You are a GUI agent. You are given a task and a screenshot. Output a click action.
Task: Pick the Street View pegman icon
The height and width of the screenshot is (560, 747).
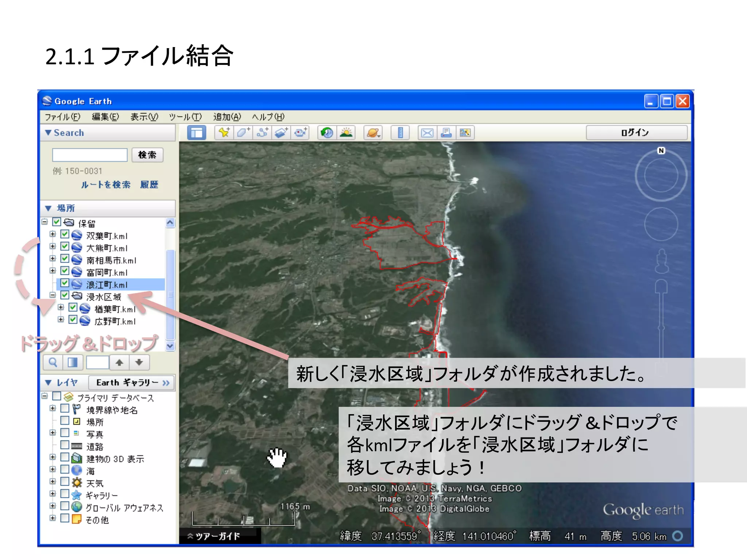click(x=662, y=261)
